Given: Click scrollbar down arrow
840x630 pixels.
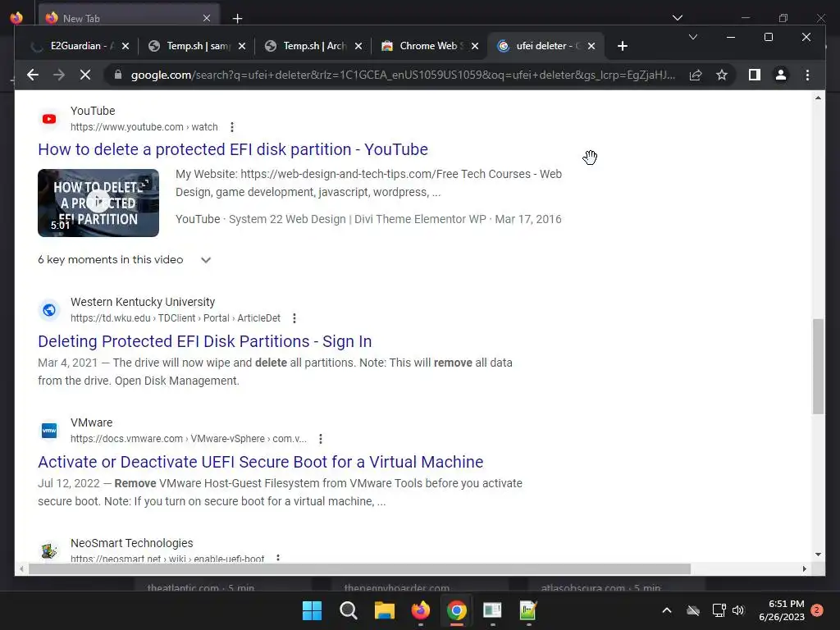Looking at the screenshot, I should point(818,555).
